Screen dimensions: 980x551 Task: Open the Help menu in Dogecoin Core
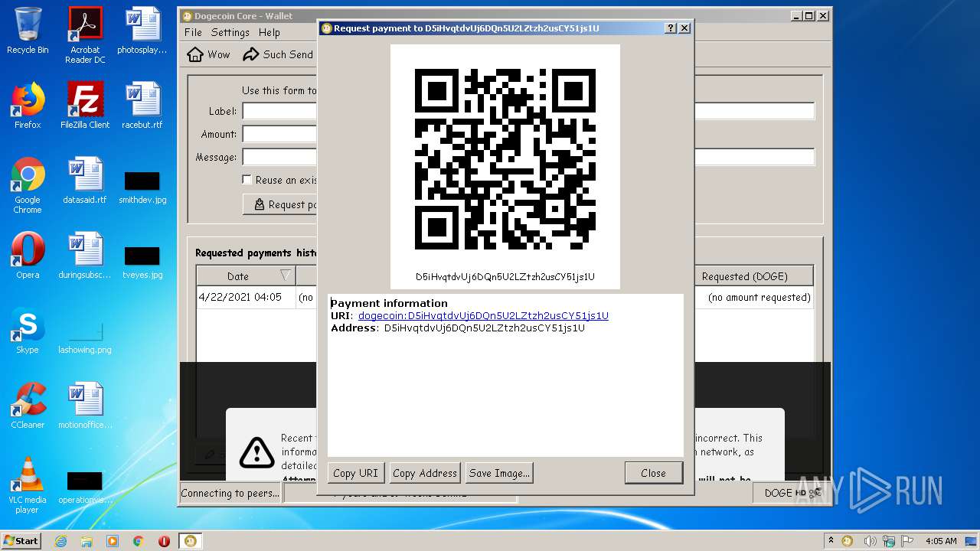point(269,32)
